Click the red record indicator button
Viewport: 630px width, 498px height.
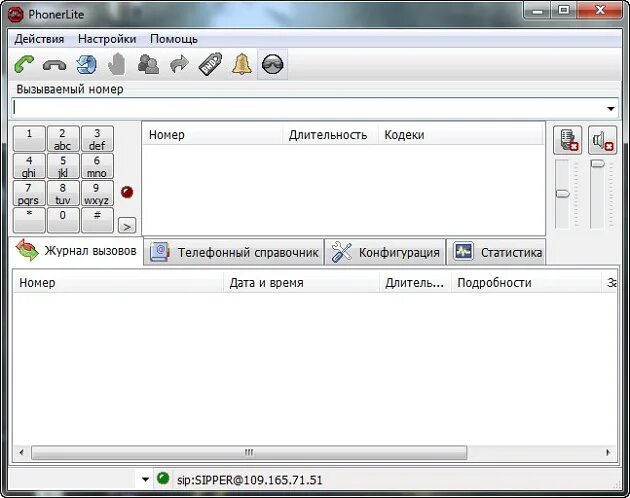(127, 192)
